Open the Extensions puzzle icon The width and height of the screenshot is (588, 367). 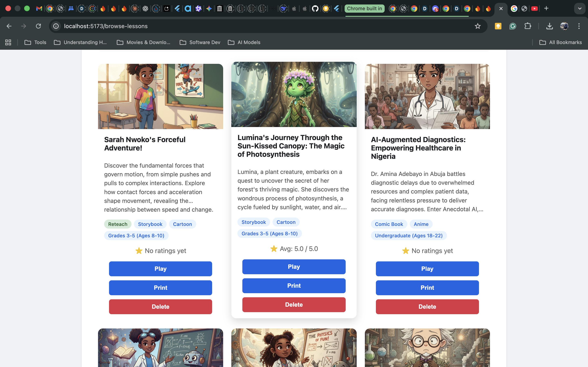(528, 26)
